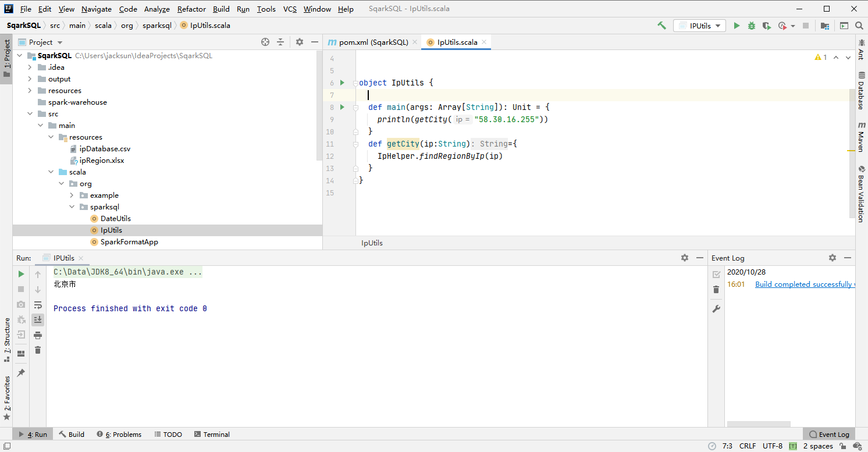Collapse all nodes in the Project panel

pyautogui.click(x=280, y=42)
